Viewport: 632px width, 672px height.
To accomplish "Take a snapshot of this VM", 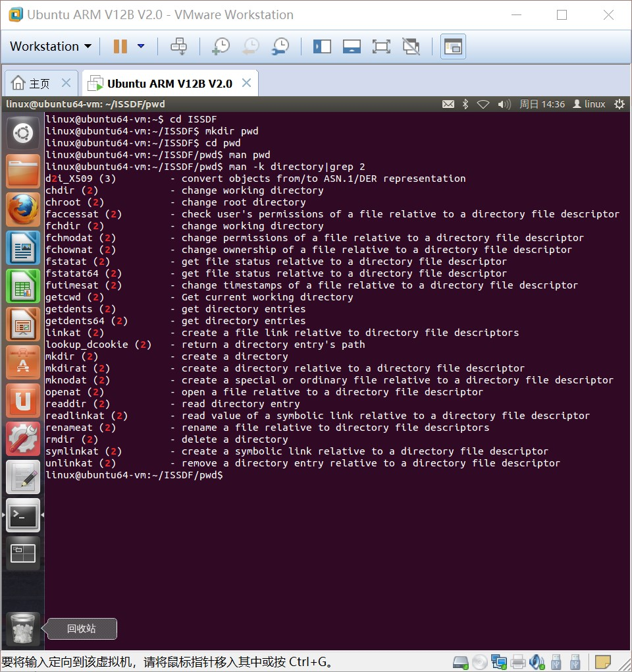I will 221,46.
